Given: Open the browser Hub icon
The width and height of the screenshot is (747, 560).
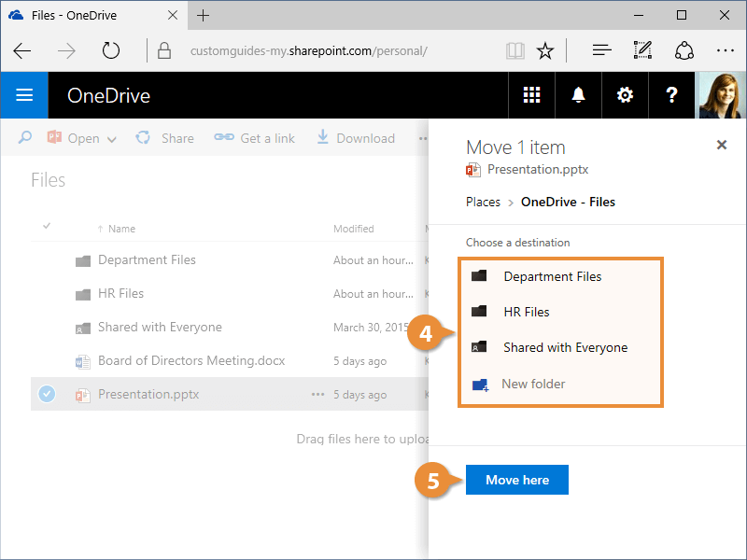Looking at the screenshot, I should click(602, 50).
